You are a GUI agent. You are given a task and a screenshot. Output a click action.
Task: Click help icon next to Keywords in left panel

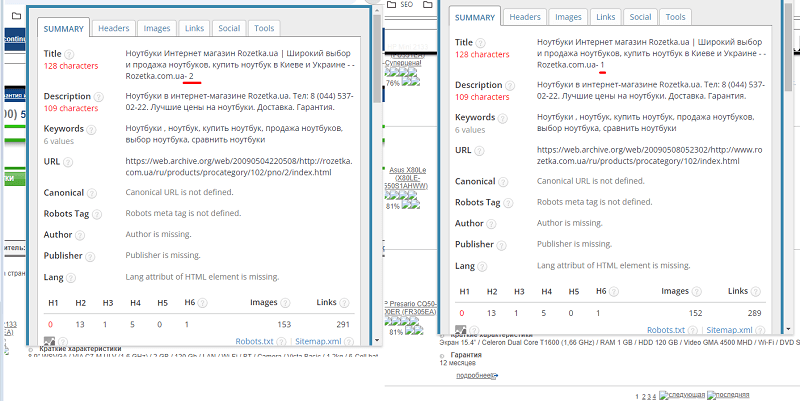pyautogui.click(x=92, y=129)
